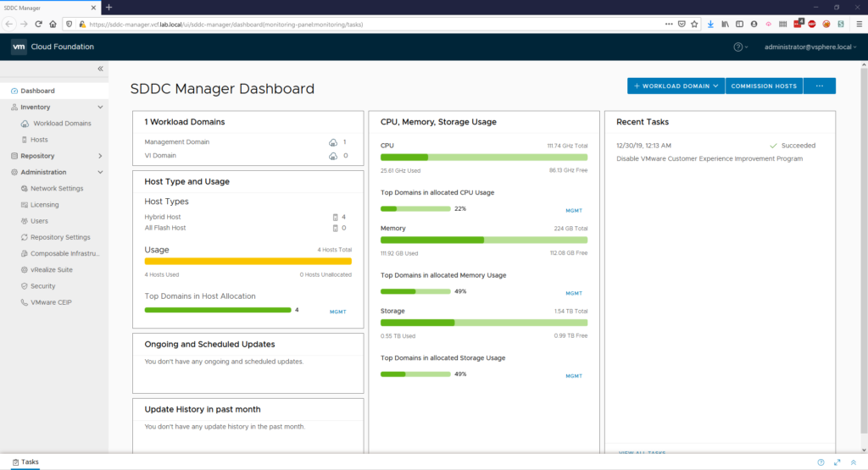Go back in browser history

8,25
